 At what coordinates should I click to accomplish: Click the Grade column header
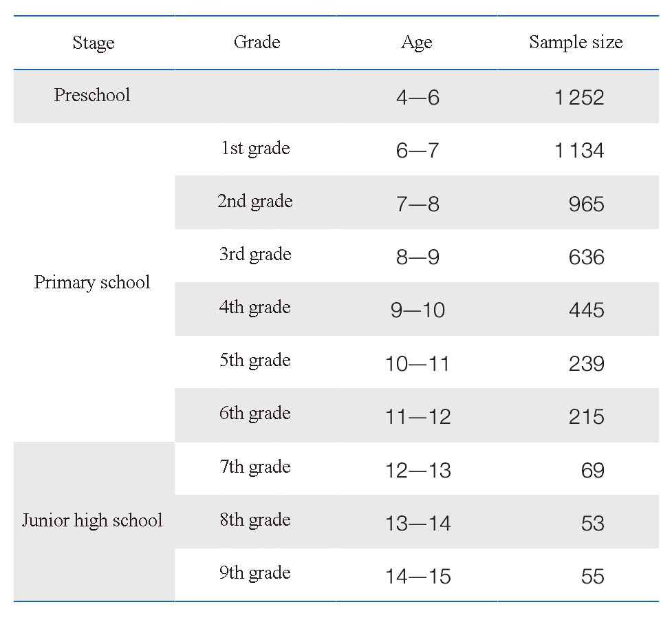click(257, 42)
